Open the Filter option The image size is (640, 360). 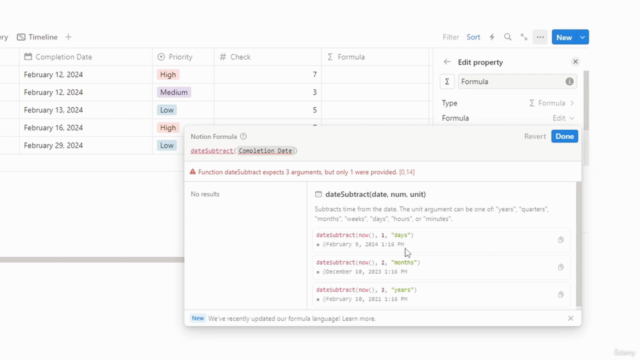tap(451, 37)
